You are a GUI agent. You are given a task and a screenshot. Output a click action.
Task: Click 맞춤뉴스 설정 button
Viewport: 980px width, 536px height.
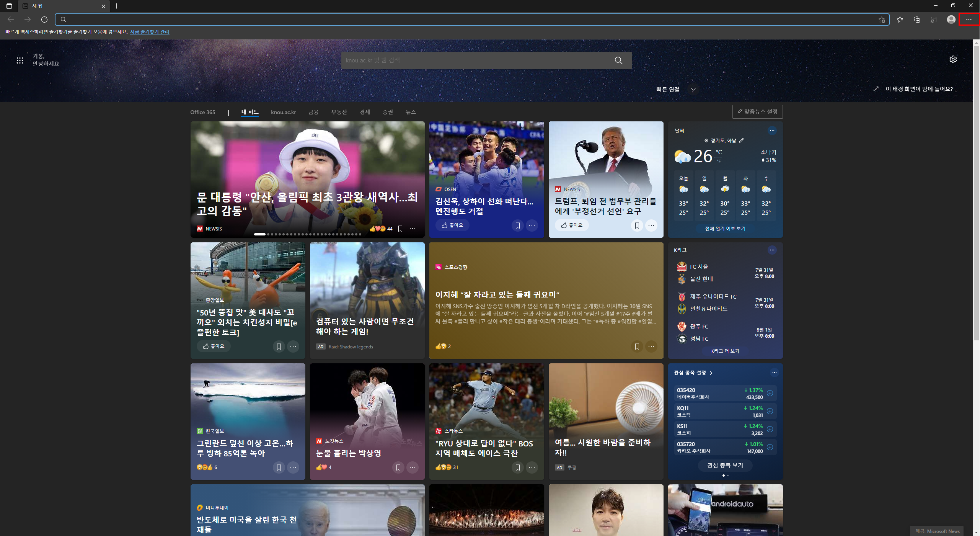(x=757, y=111)
